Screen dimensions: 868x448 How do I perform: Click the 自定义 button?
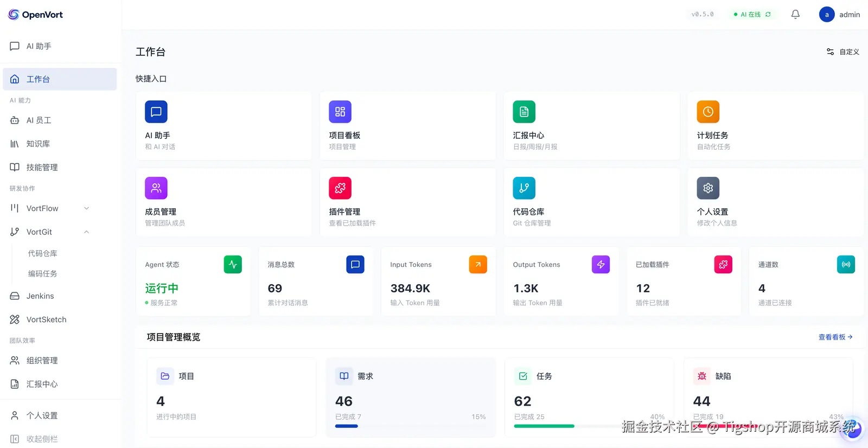click(843, 52)
